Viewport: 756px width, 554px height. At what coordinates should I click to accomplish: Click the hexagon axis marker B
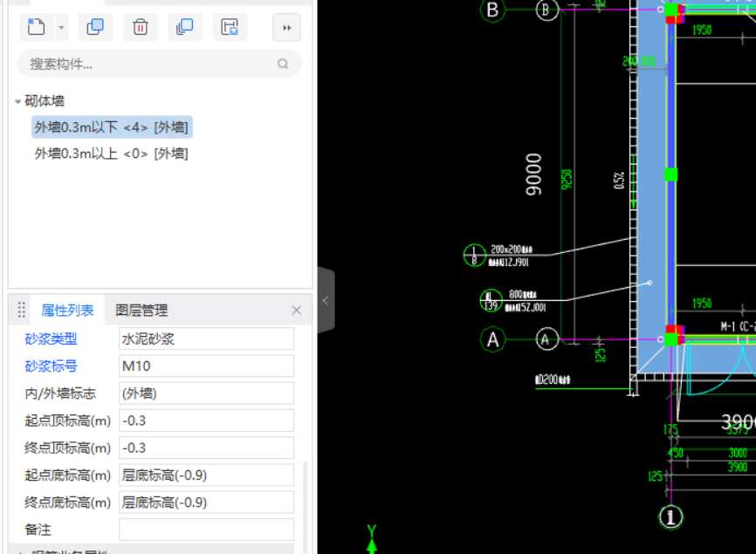pos(492,10)
